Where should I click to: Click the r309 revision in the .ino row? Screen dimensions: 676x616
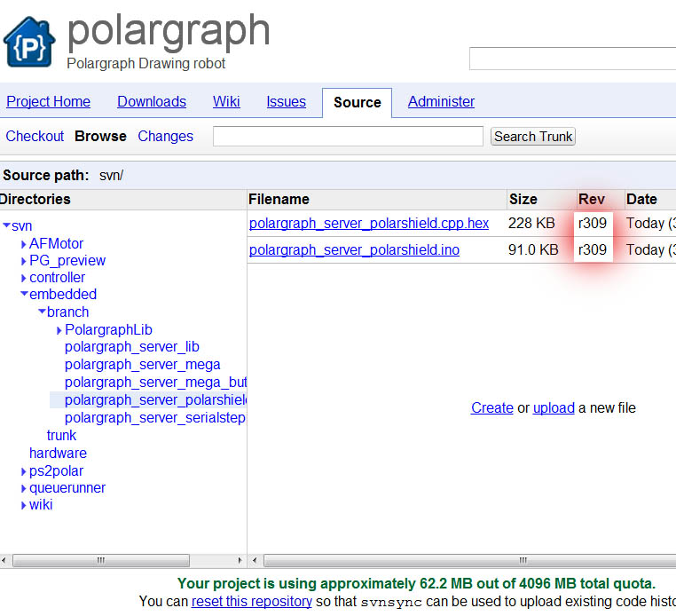pos(593,249)
